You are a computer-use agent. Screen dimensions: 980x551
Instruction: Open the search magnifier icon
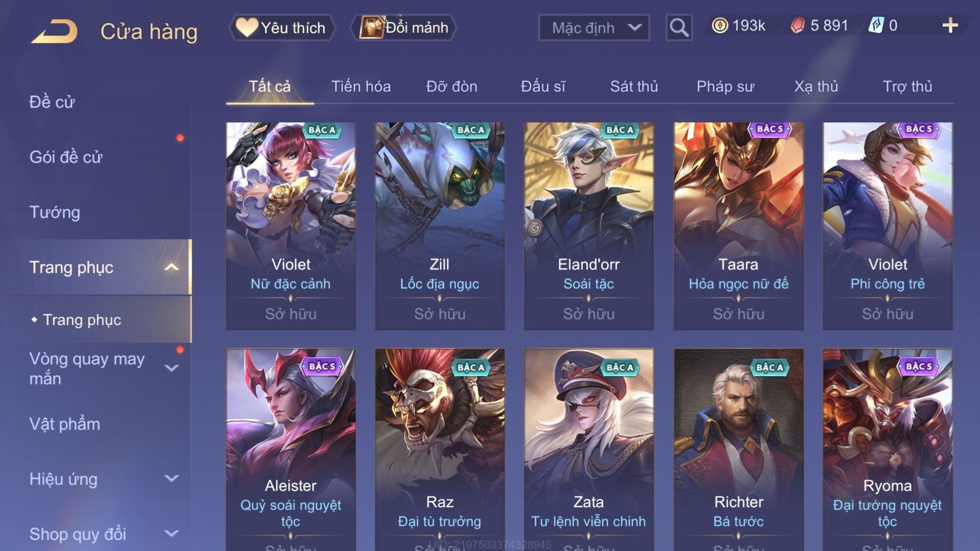pyautogui.click(x=679, y=28)
